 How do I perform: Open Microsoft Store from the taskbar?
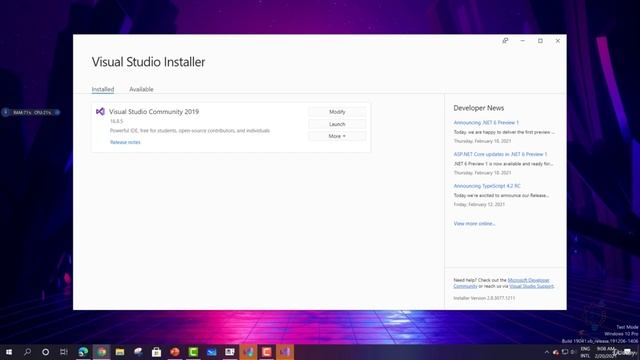(x=156, y=352)
